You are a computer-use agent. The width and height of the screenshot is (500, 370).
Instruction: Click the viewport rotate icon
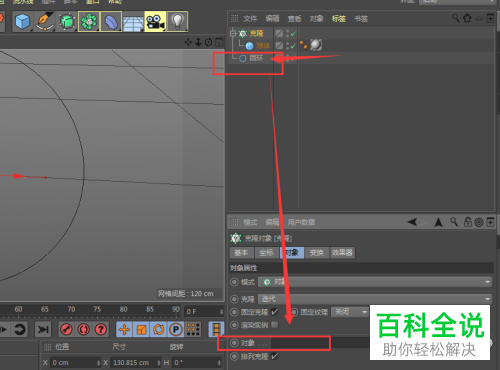click(209, 42)
